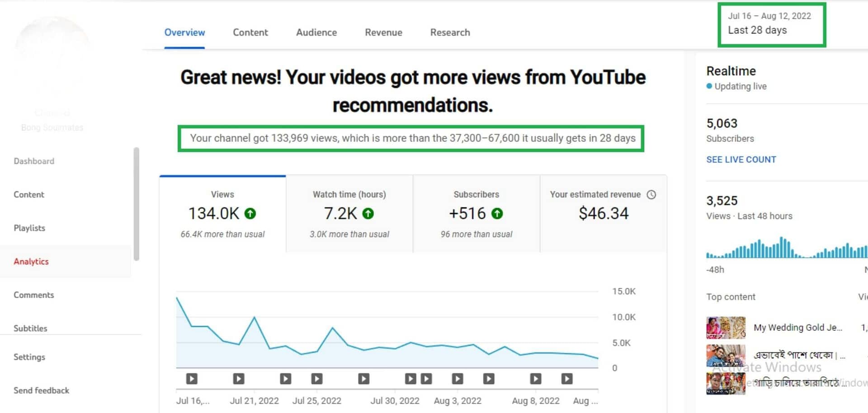Click the 15.0K y-axis label

pyautogui.click(x=624, y=291)
